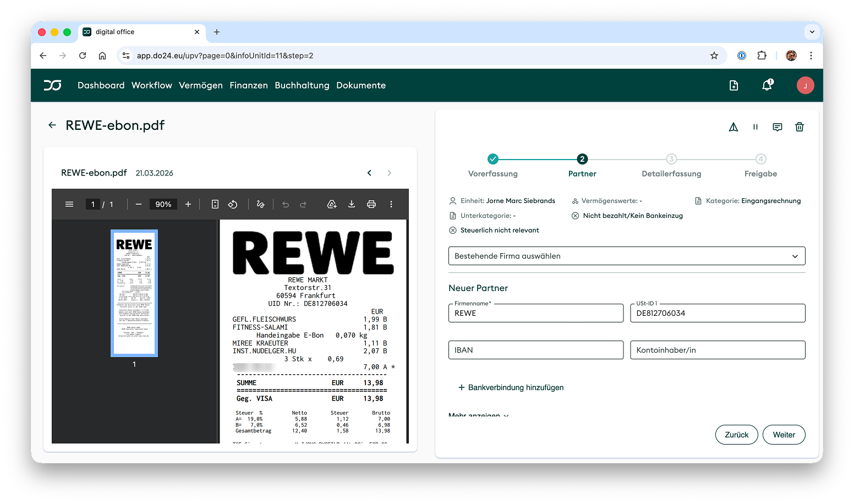Open the Finanzen menu
The image size is (854, 504).
click(249, 85)
